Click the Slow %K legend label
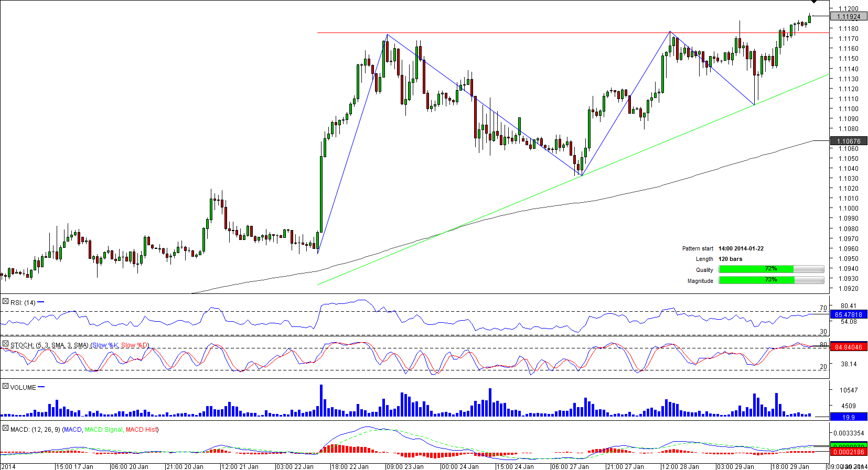Image resolution: width=868 pixels, height=470 pixels. tap(105, 345)
